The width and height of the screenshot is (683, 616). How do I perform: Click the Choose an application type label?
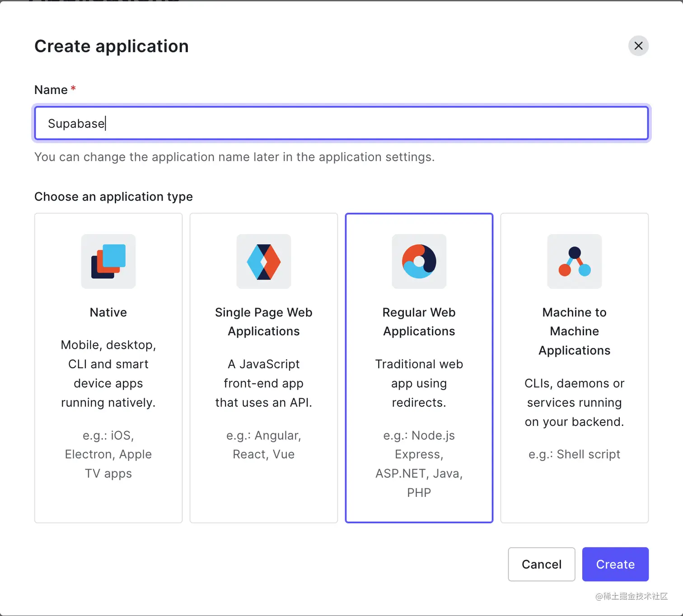tap(113, 197)
